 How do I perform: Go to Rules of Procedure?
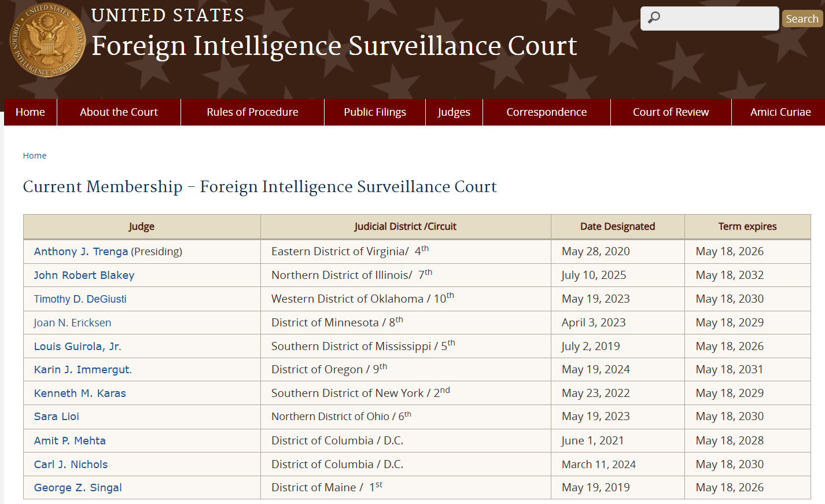[x=252, y=112]
